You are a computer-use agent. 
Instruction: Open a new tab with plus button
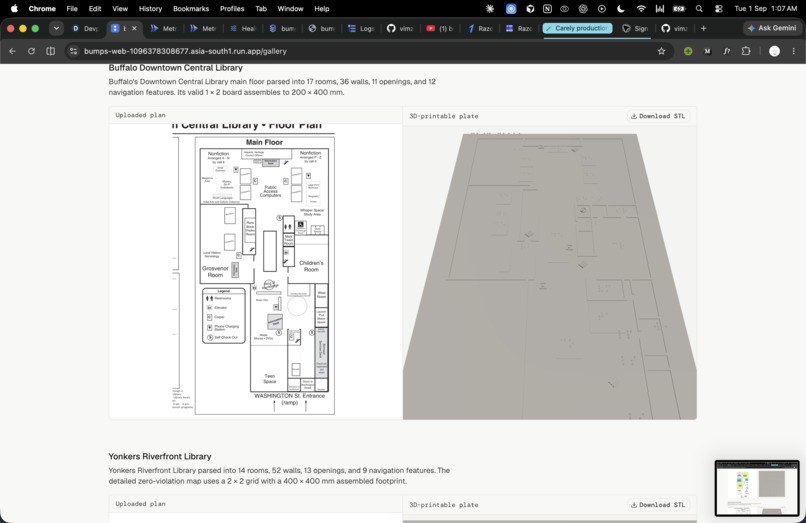(x=703, y=28)
